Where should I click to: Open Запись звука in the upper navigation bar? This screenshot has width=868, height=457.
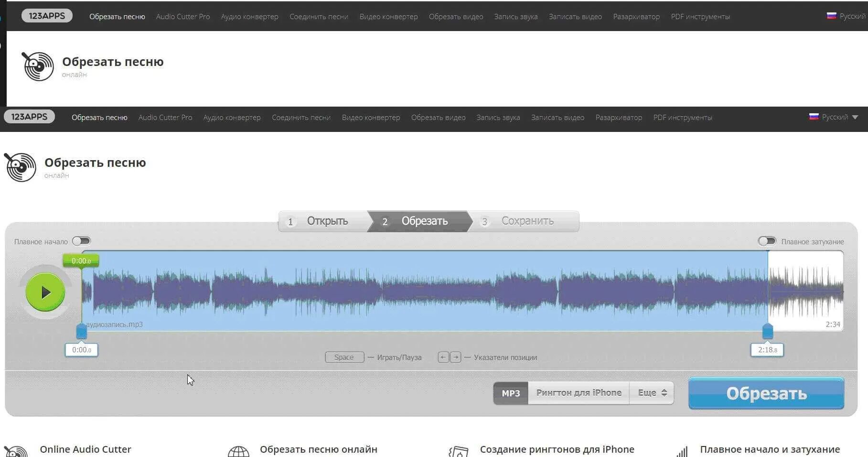click(516, 16)
